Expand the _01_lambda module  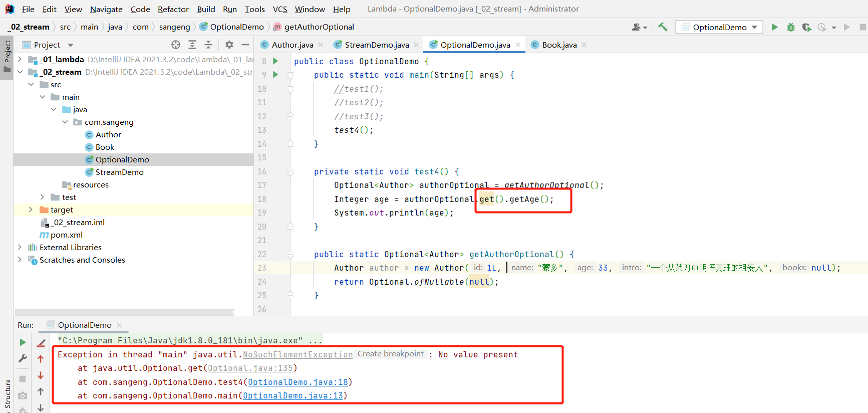[20, 59]
